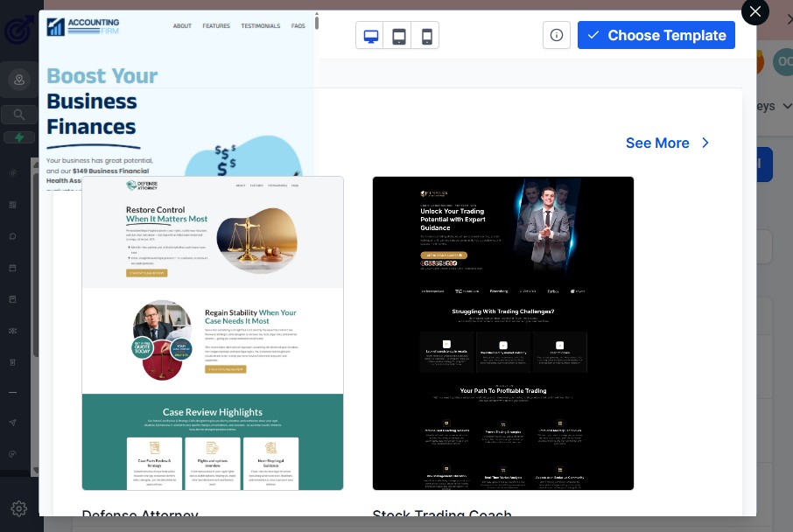The width and height of the screenshot is (793, 532).
Task: Open the dashboard grid icon in sidebar
Action: click(12, 205)
